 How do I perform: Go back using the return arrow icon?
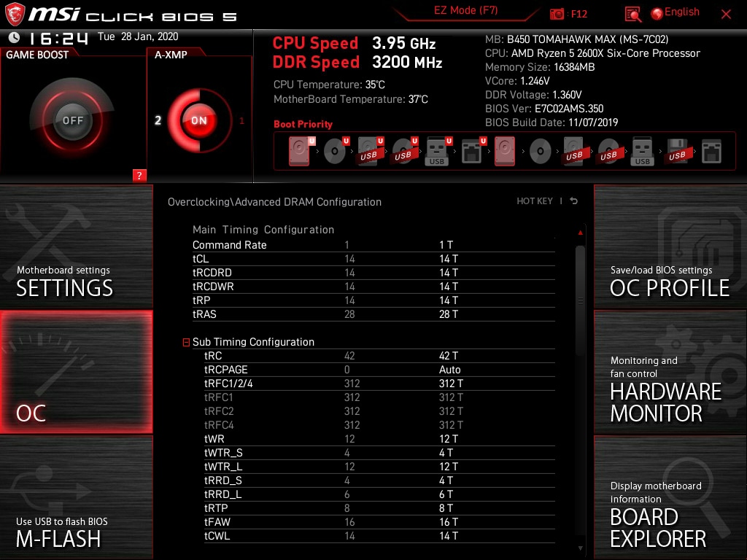tap(574, 201)
